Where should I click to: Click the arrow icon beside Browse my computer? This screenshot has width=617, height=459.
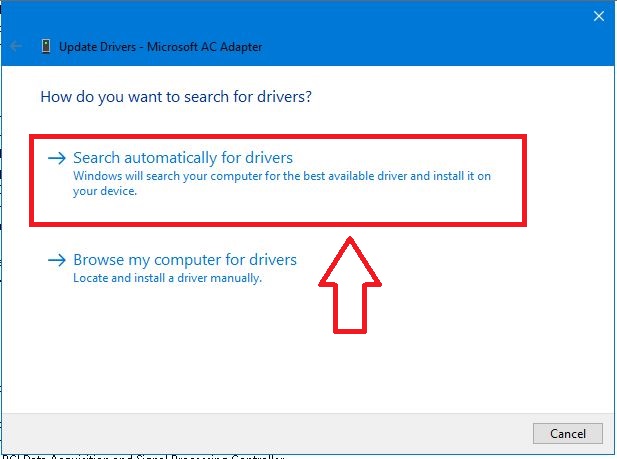pos(57,260)
